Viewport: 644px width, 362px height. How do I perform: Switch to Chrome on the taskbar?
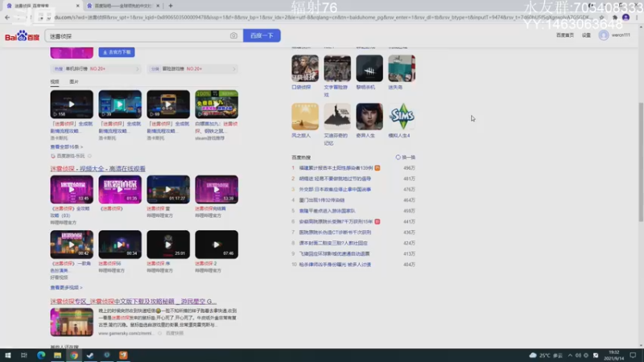click(74, 355)
